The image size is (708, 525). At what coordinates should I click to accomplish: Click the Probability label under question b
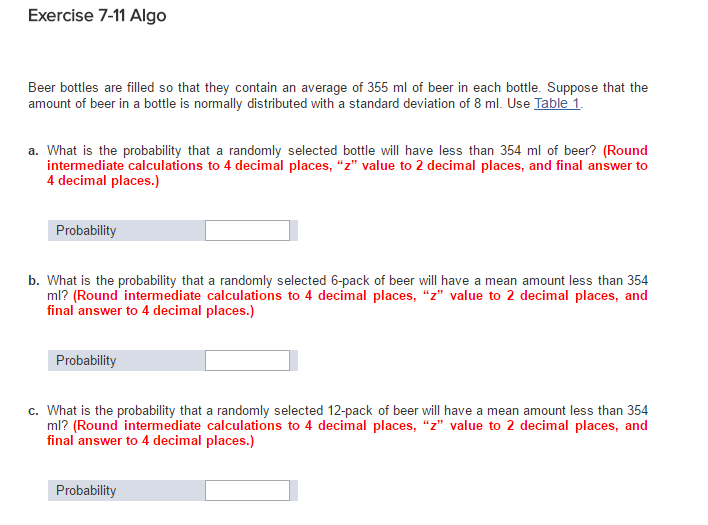[86, 361]
